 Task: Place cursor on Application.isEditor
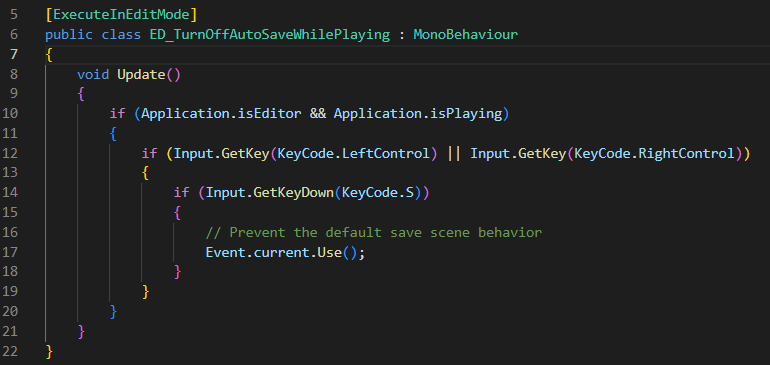(221, 114)
